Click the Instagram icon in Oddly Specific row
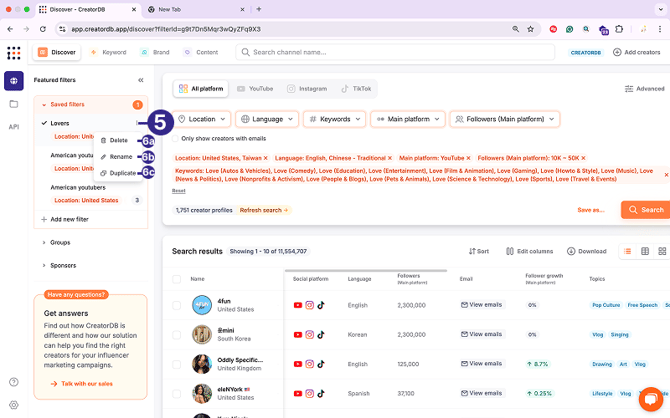This screenshot has width=670, height=418. pos(309,364)
